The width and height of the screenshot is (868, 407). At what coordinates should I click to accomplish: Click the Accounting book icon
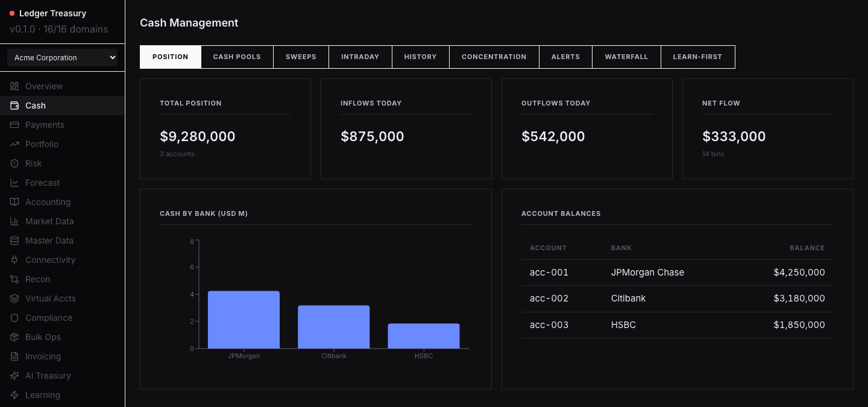14,202
